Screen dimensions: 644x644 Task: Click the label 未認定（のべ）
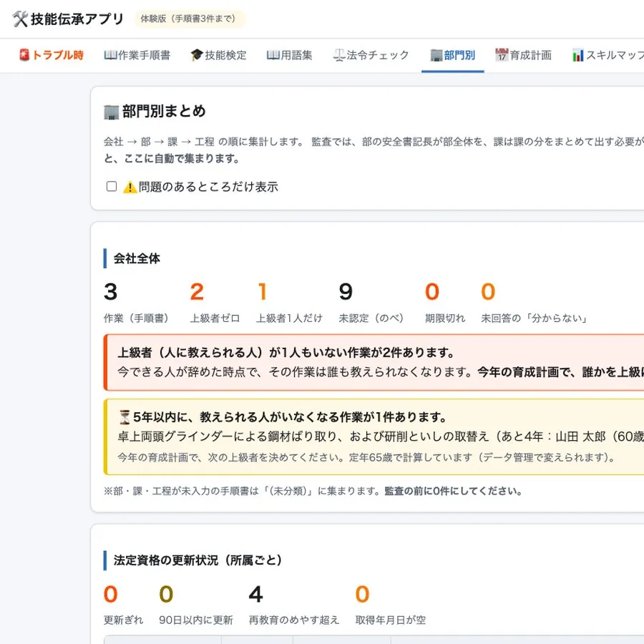click(x=371, y=318)
